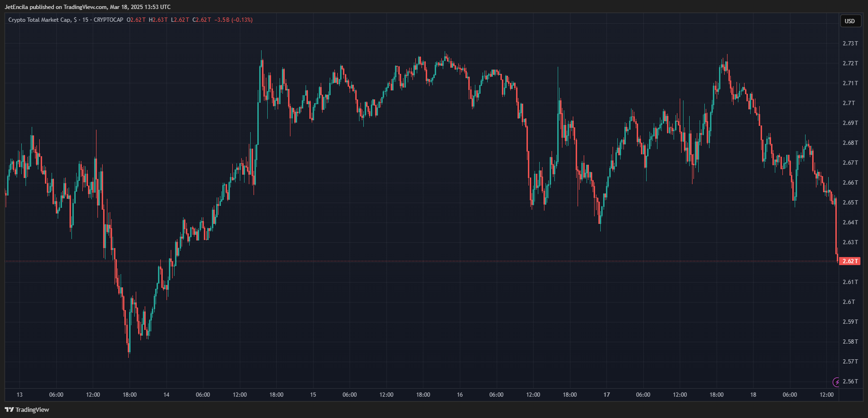
Task: Click the date label 15 on time axis
Action: (x=313, y=395)
